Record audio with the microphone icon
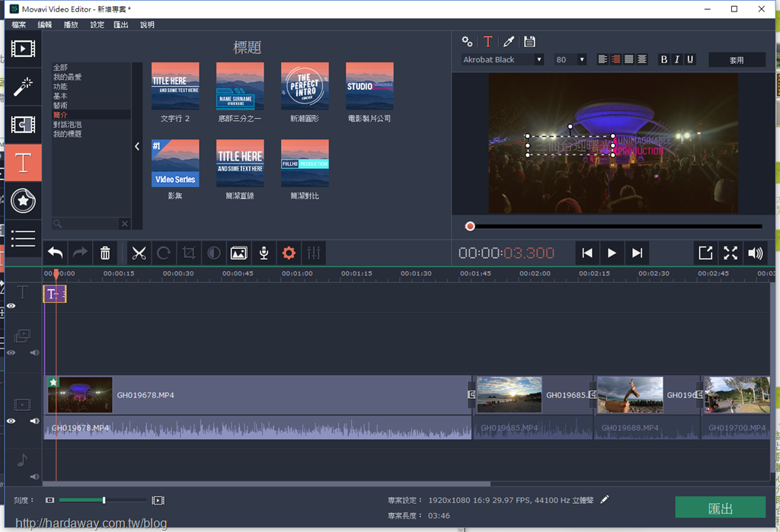The height and width of the screenshot is (532, 780). click(264, 253)
